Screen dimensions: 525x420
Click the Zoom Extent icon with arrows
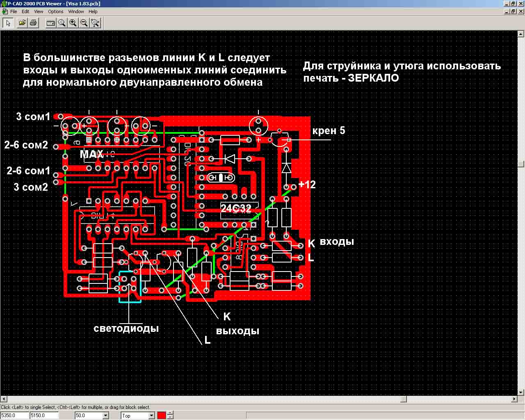coord(95,23)
